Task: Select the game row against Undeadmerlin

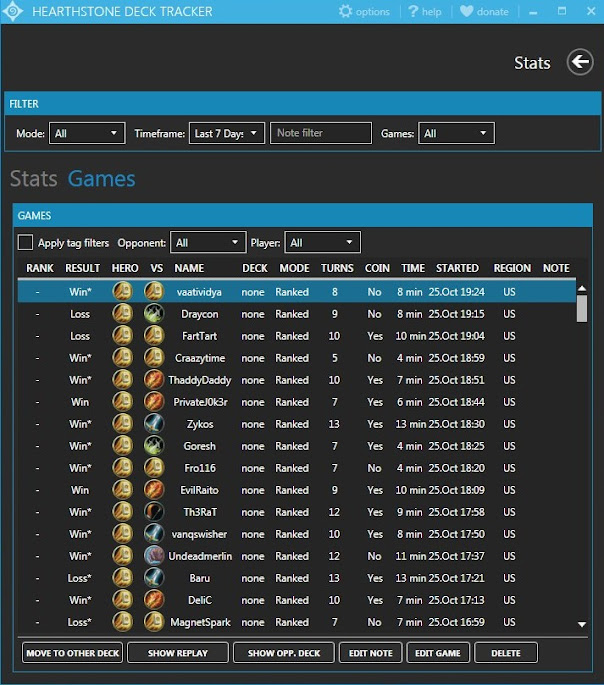Action: [297, 556]
